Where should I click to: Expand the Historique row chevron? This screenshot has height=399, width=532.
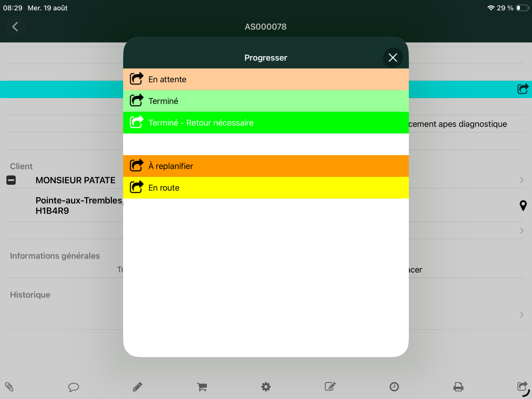click(522, 314)
